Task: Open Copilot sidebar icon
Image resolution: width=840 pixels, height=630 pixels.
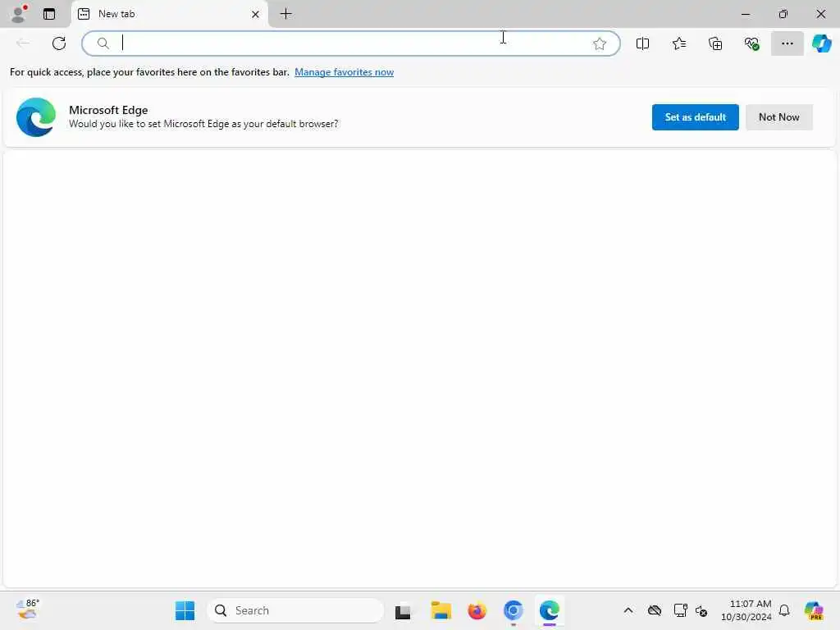Action: click(821, 43)
